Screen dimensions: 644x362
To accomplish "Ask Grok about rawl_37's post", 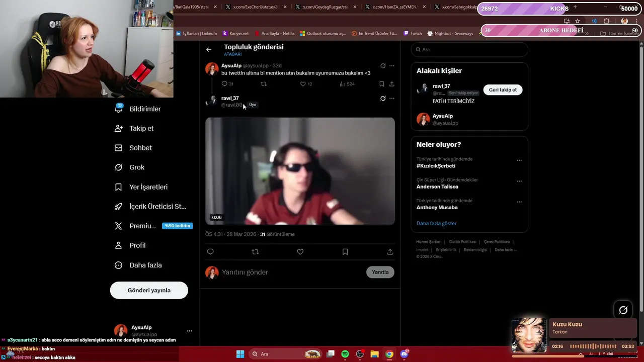I will click(x=383, y=99).
